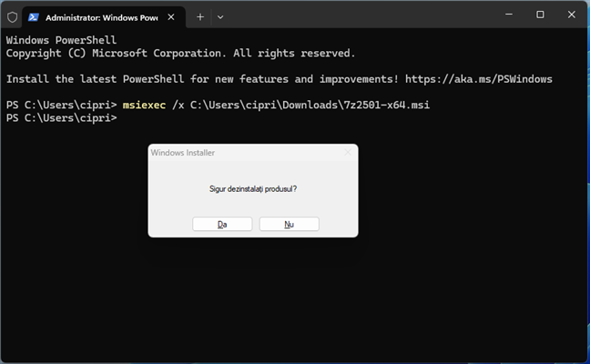This screenshot has width=590, height=364.
Task: Close the Administrator: Windows PowerShell tab
Action: pos(172,16)
